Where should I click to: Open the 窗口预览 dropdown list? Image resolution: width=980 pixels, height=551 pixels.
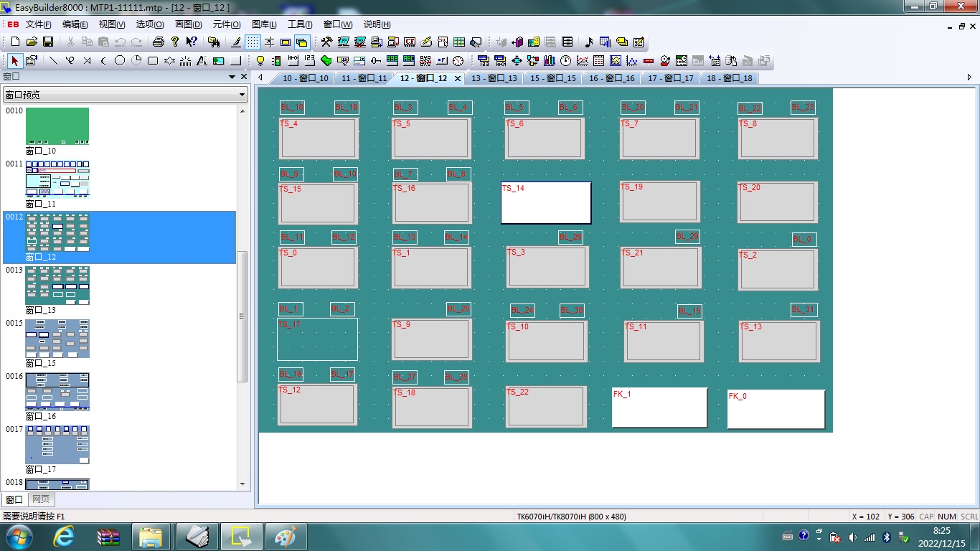pos(242,95)
